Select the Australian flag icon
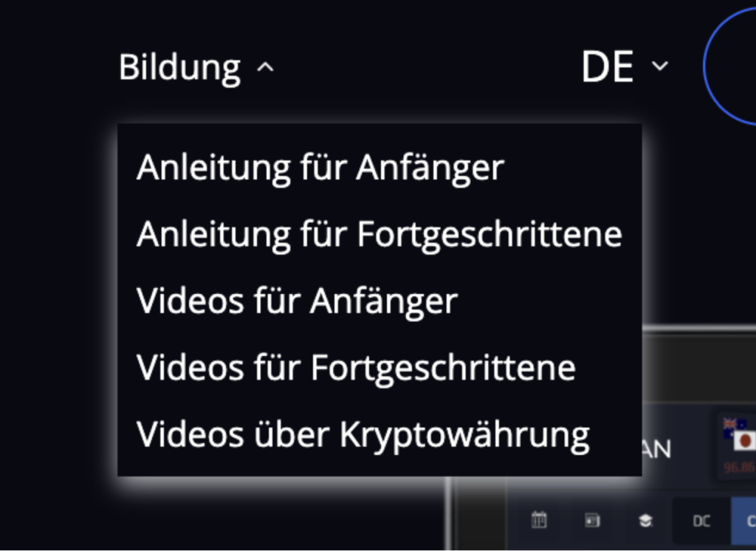The image size is (756, 551). point(735,427)
